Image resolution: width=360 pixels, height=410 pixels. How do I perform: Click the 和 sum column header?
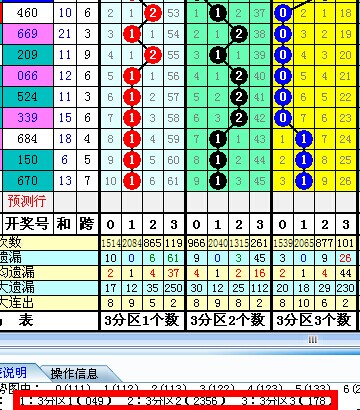point(65,224)
